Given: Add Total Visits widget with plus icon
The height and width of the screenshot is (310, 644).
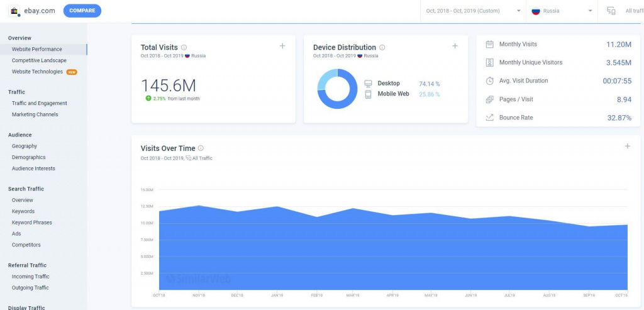Looking at the screenshot, I should coord(282,46).
